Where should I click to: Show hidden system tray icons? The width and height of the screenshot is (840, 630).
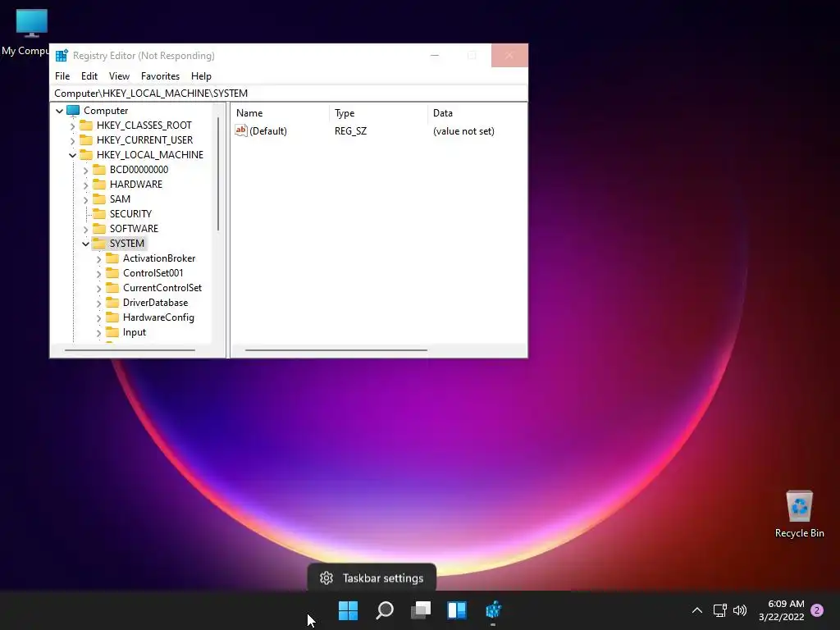697,610
